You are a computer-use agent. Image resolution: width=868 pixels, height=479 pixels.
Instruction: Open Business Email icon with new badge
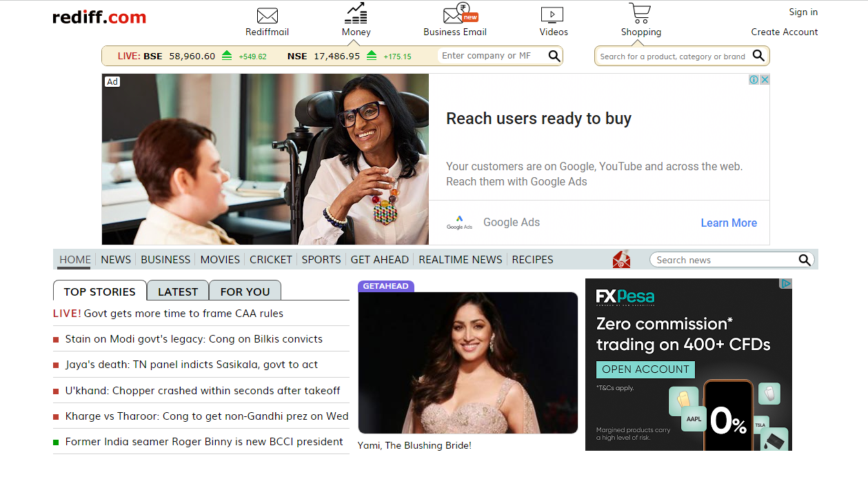(x=460, y=14)
